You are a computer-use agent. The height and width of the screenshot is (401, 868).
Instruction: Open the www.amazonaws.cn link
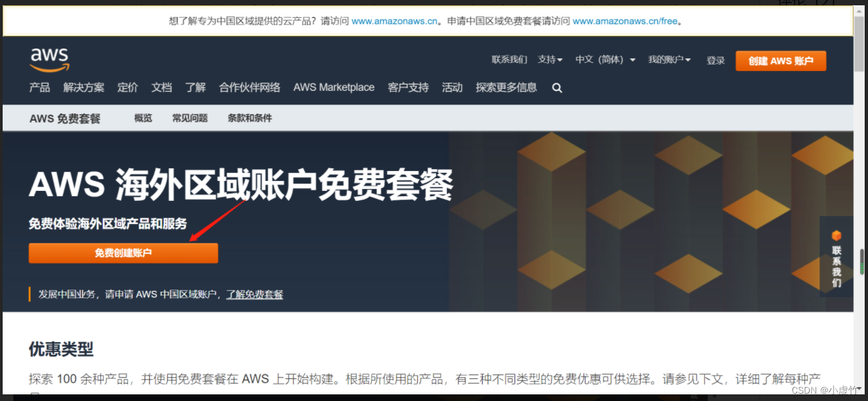coord(395,21)
